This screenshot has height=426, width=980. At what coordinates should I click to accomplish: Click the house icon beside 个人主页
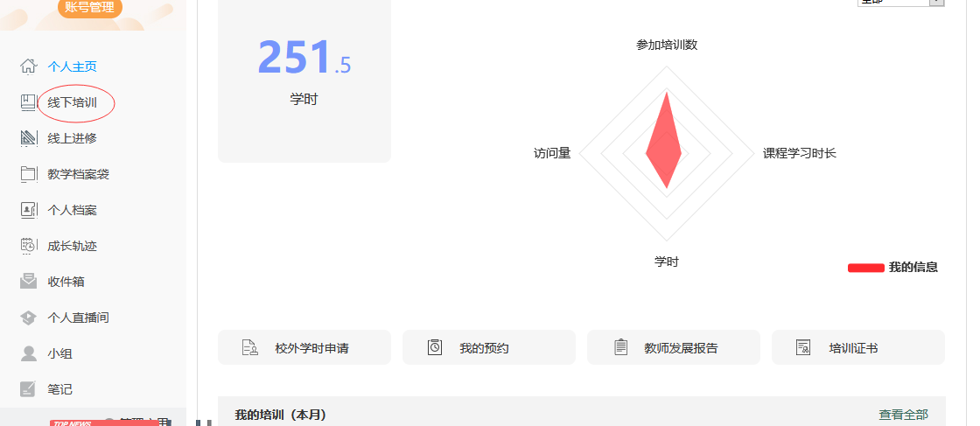coord(29,66)
